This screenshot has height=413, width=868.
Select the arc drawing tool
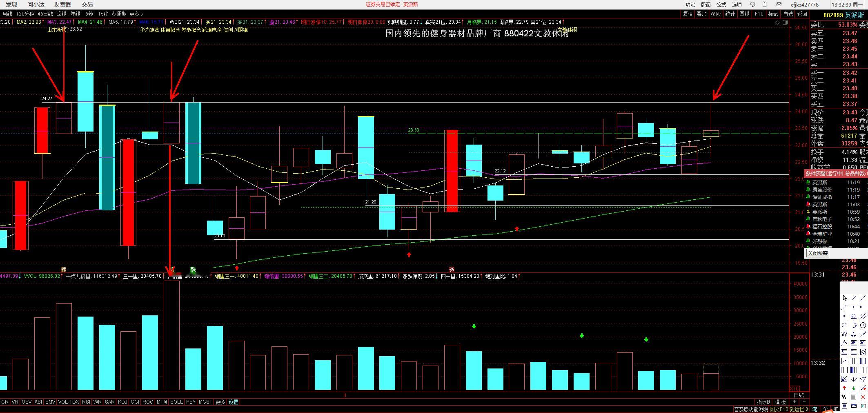(854, 325)
